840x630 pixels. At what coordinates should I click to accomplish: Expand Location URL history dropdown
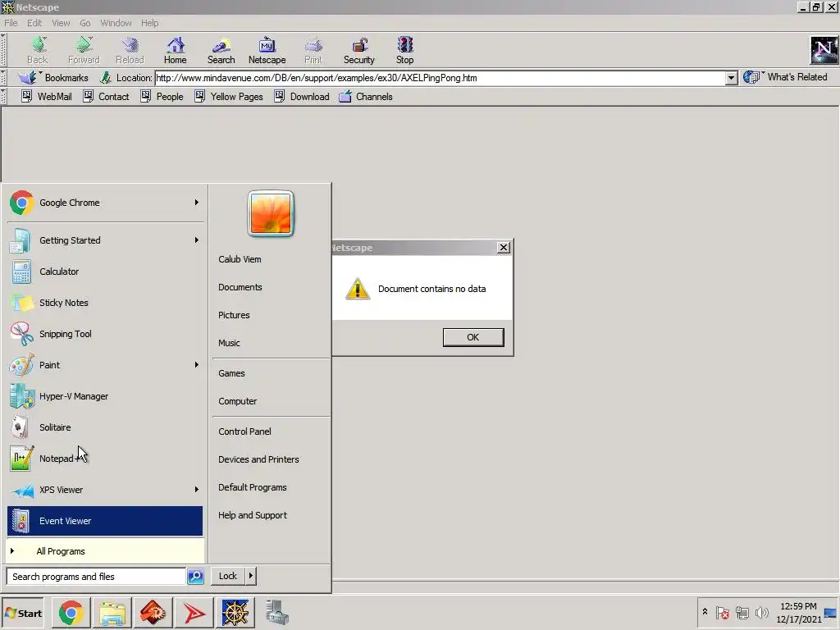coord(731,78)
